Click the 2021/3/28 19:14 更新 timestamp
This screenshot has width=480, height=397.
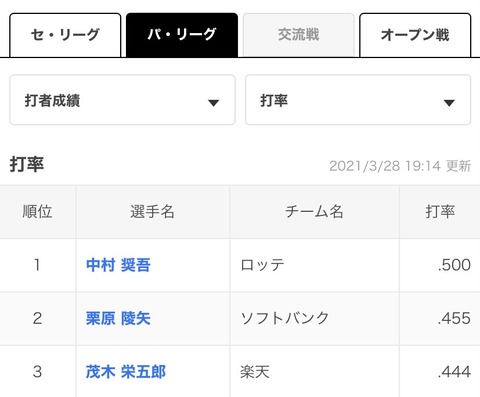400,166
